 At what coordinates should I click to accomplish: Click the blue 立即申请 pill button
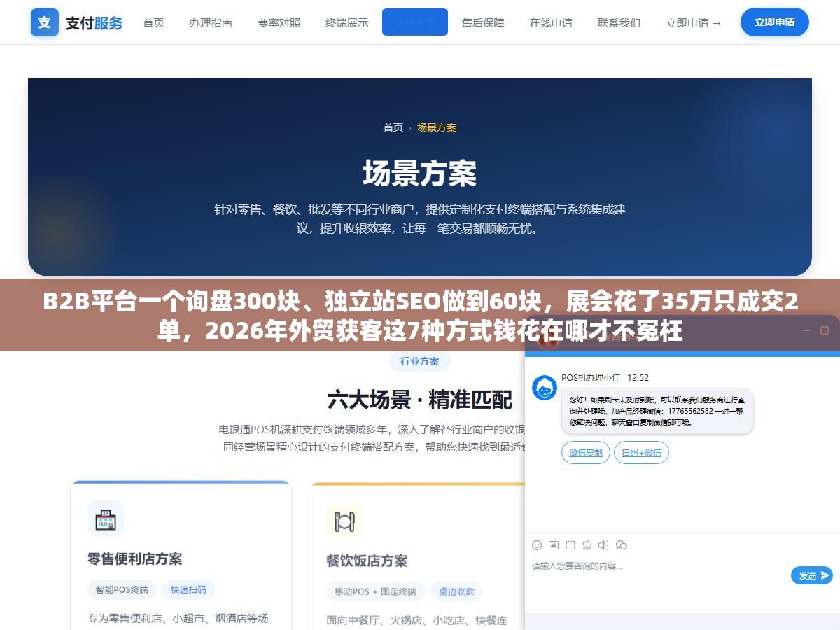(x=775, y=22)
